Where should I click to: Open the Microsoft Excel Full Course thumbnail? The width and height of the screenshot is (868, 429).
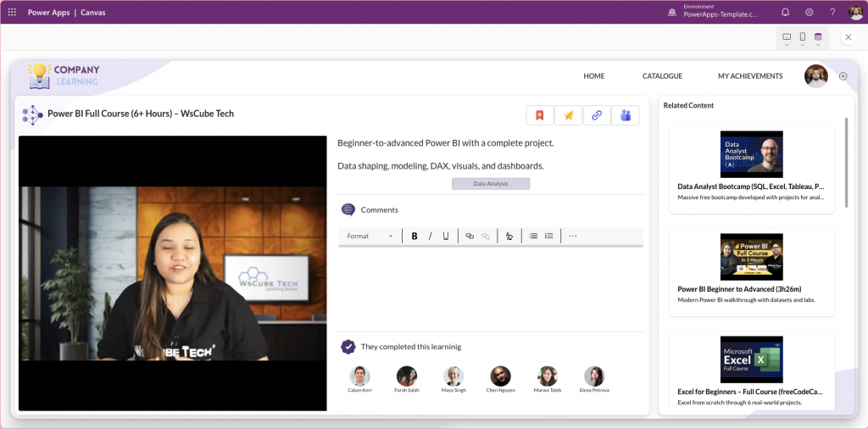[752, 359]
